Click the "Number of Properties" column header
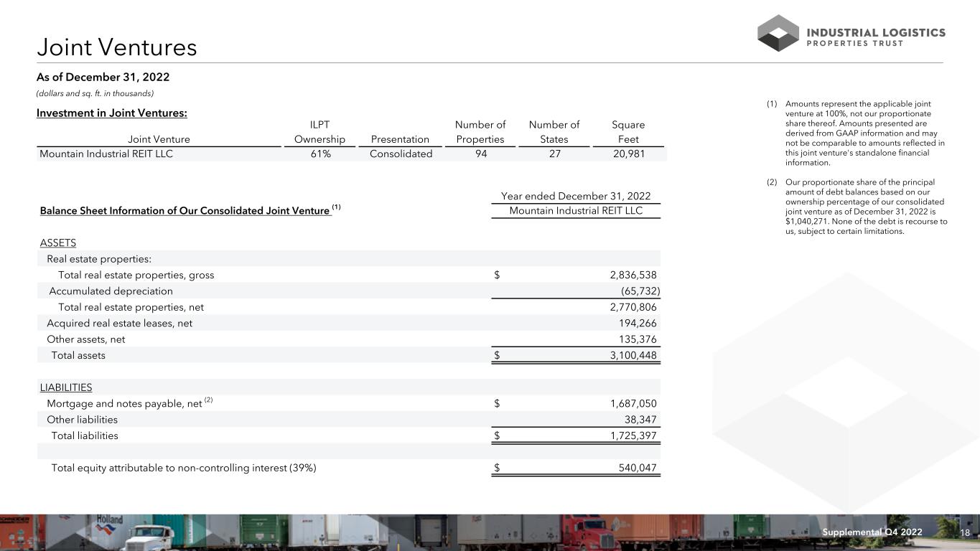The image size is (980, 551). (480, 132)
